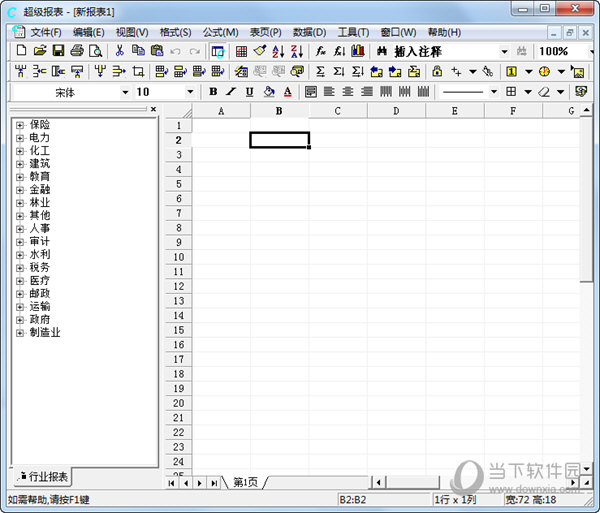
Task: Open the 文件(F) menu
Action: [x=46, y=33]
